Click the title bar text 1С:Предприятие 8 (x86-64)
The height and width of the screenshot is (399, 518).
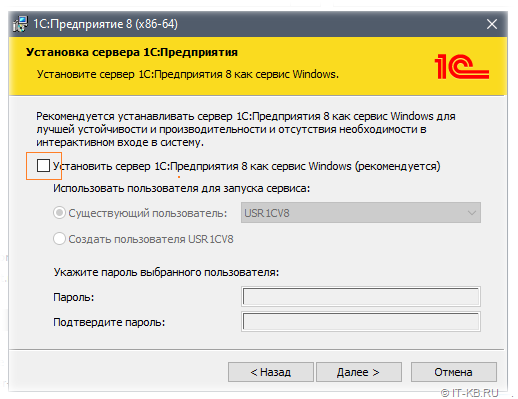point(105,24)
